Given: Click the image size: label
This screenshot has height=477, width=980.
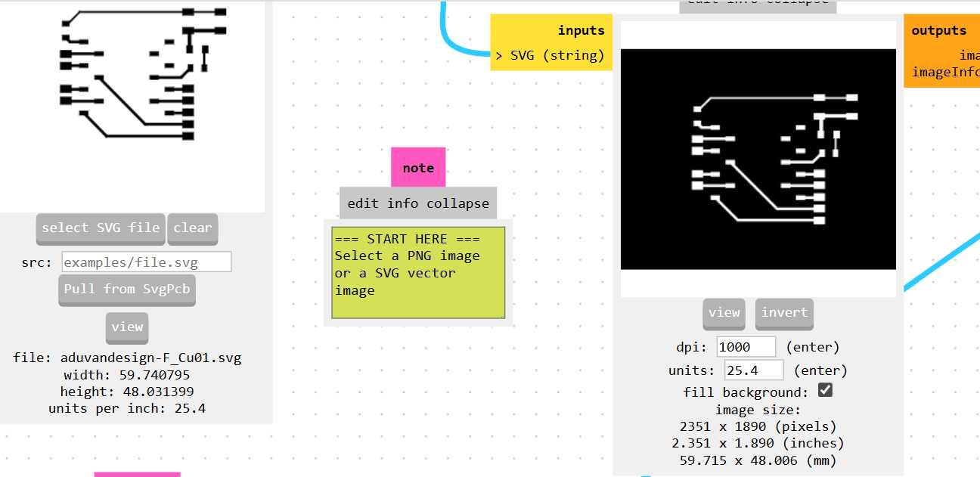Looking at the screenshot, I should click(x=758, y=410).
